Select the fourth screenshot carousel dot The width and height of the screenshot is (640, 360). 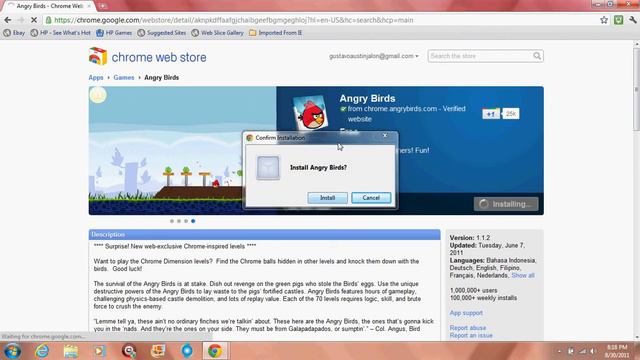193,221
